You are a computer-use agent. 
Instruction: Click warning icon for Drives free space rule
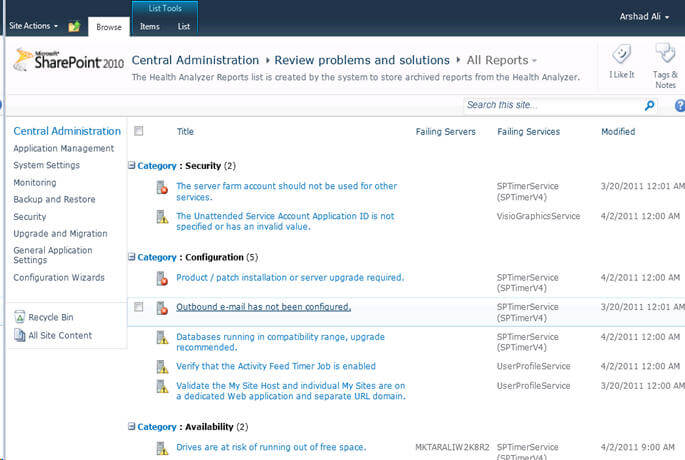[162, 448]
